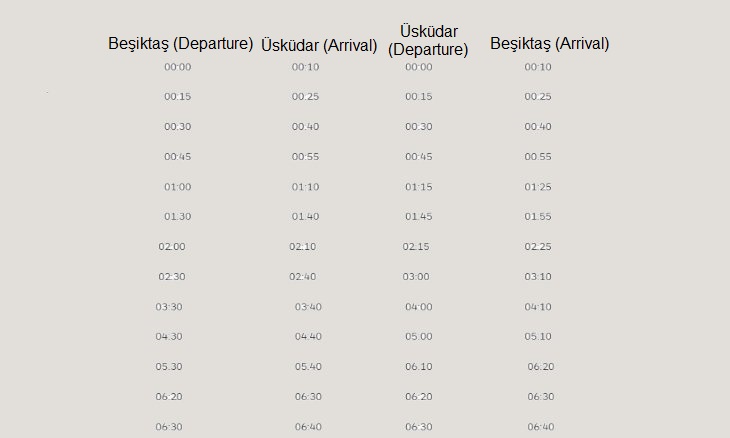
Task: Select the 03:30 Beşiktaş departure time
Action: [169, 307]
